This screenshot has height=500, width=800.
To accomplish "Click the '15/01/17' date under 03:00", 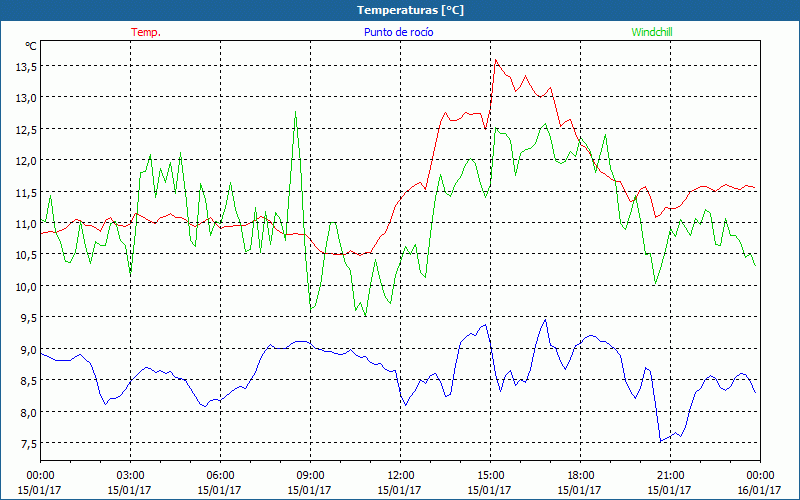I will click(130, 490).
